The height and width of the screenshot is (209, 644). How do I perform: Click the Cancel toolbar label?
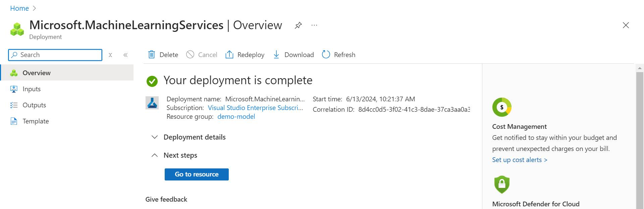pyautogui.click(x=208, y=55)
